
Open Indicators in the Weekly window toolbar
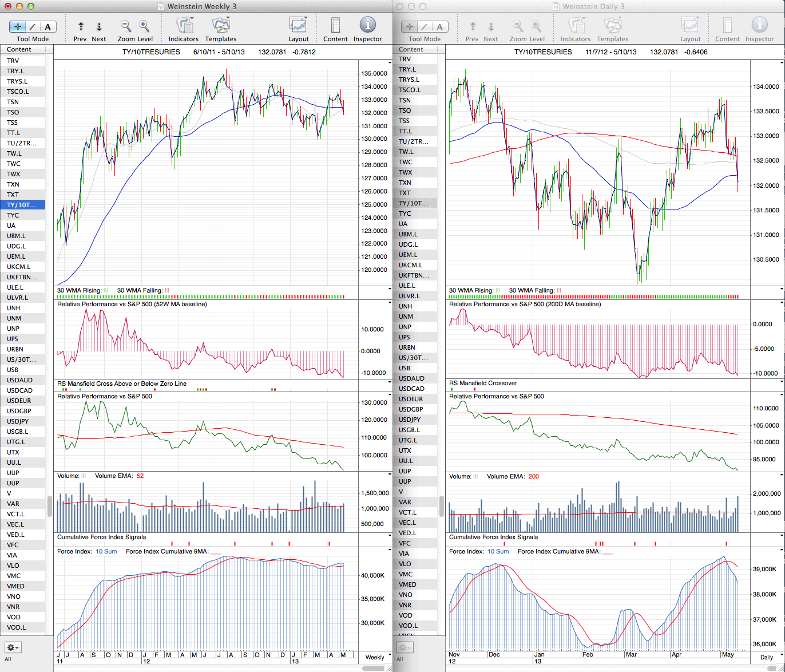(184, 26)
